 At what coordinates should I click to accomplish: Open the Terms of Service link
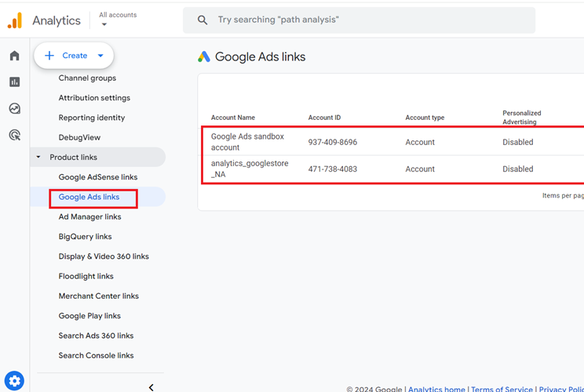point(502,389)
